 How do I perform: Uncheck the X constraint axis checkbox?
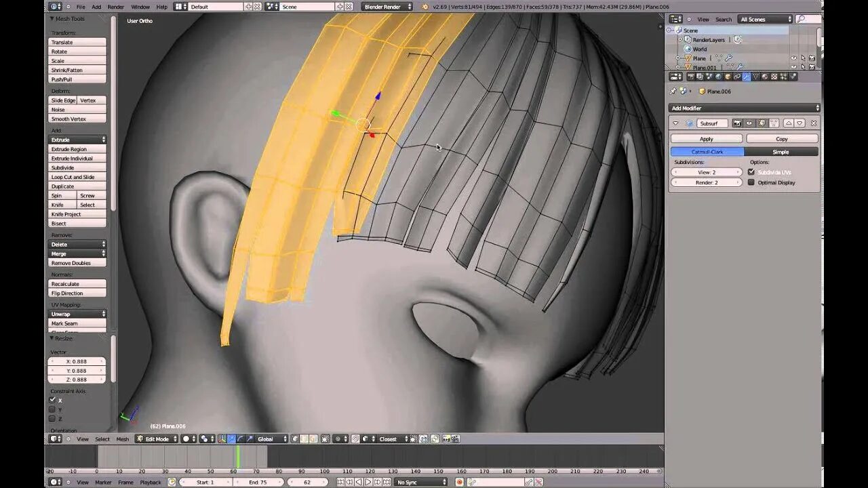[x=52, y=400]
